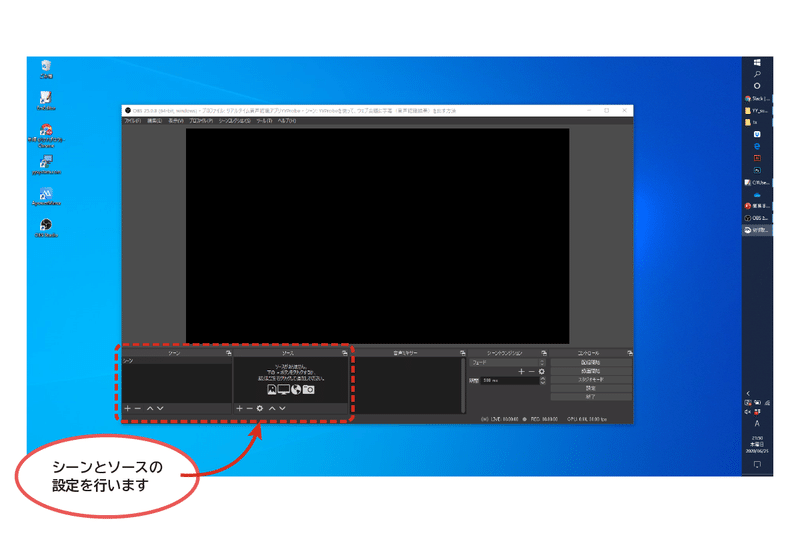The height and width of the screenshot is (533, 800).
Task: Click the Audio Mixer scrollbar
Action: click(463, 385)
